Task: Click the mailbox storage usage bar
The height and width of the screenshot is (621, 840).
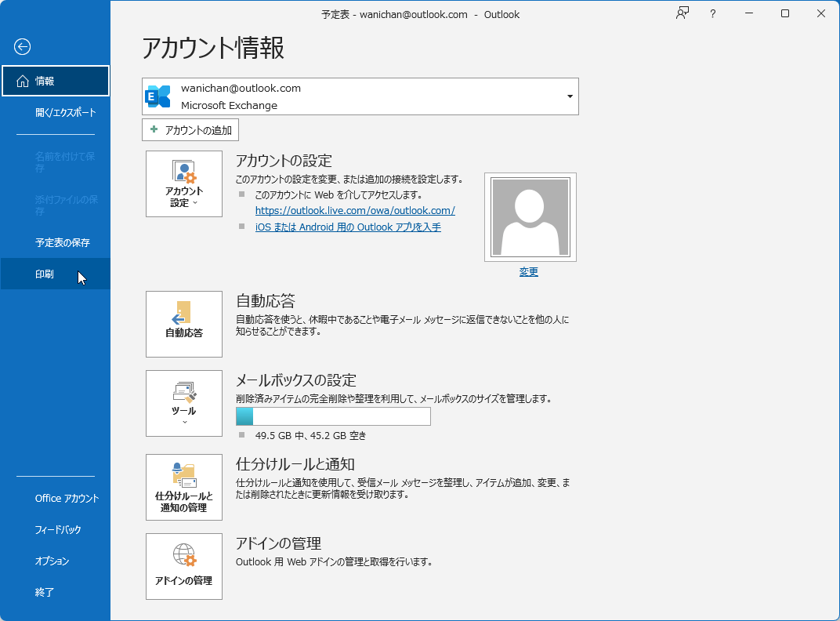Action: (x=333, y=416)
